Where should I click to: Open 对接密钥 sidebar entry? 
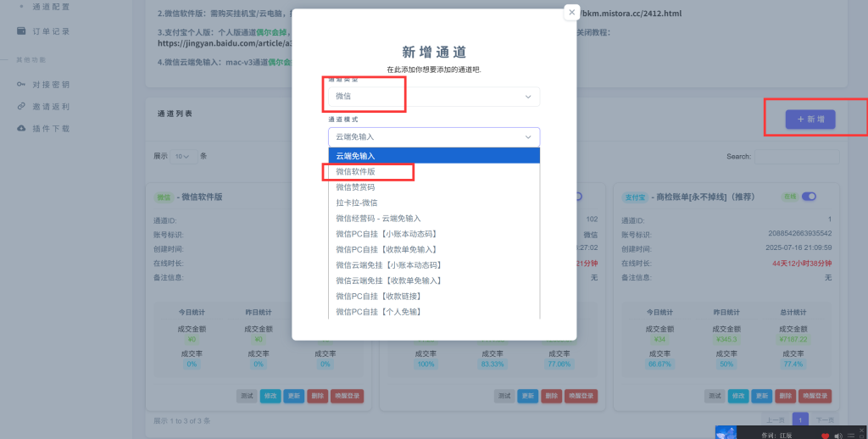click(x=50, y=85)
